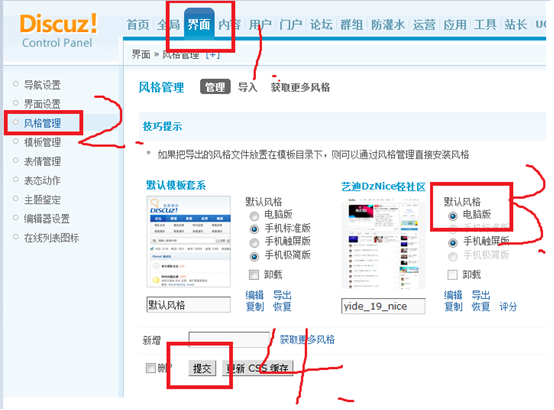Image resolution: width=554 pixels, height=410 pixels.
Task: Click the Discuz! Control Panel logo
Action: point(58,31)
